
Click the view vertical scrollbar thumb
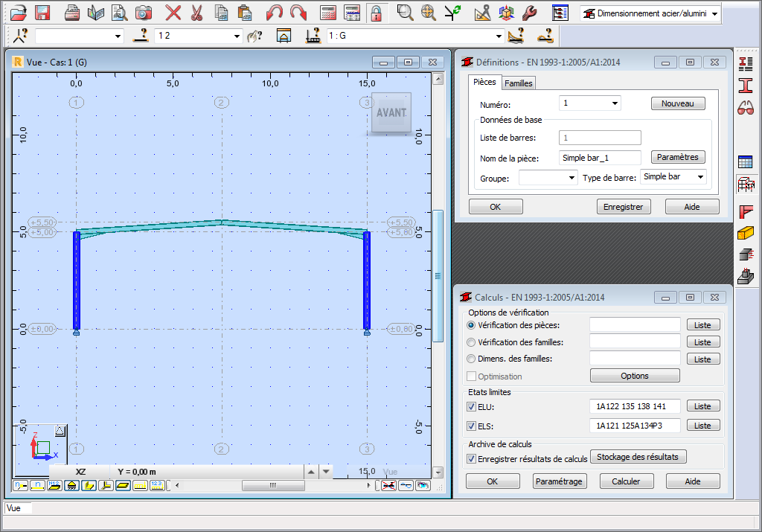pyautogui.click(x=438, y=276)
